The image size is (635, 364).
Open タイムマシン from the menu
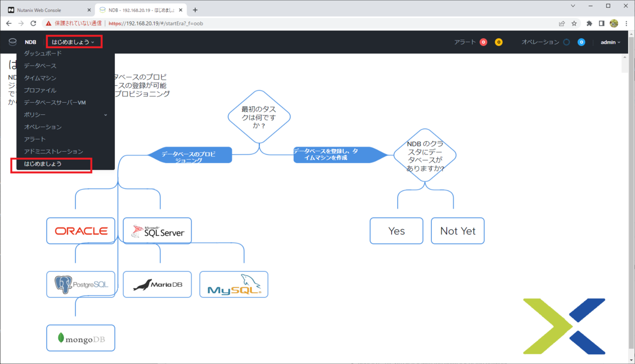tap(40, 78)
